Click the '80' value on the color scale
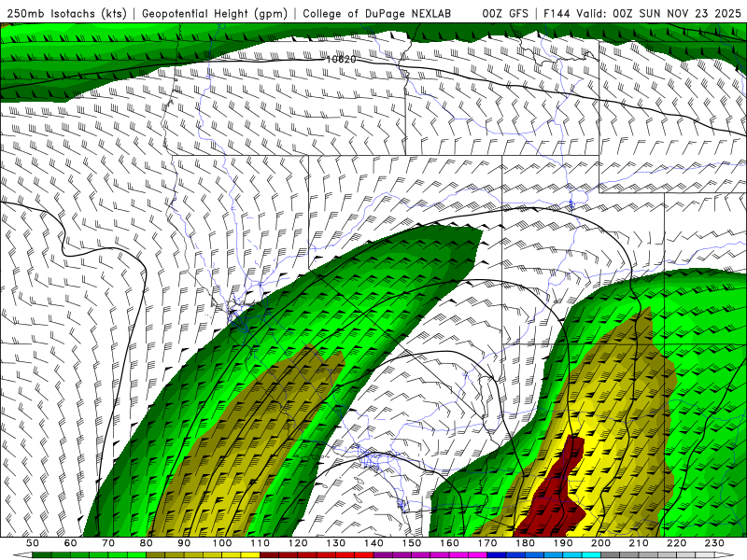The image size is (747, 560). click(x=147, y=543)
